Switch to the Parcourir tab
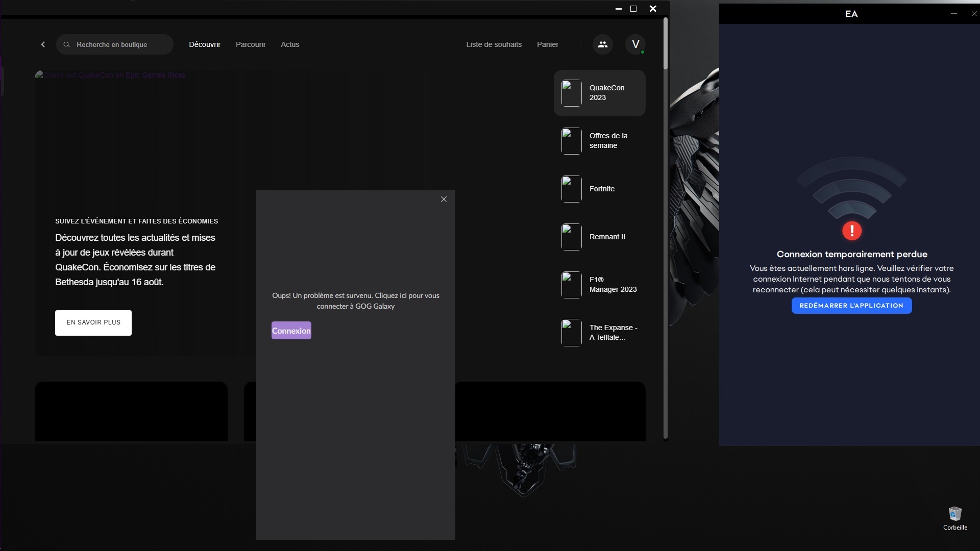This screenshot has height=551, width=980. pyautogui.click(x=251, y=44)
